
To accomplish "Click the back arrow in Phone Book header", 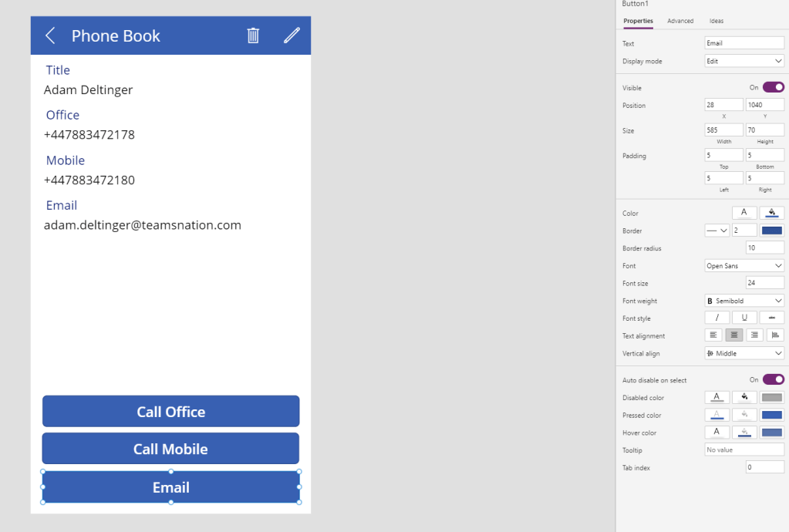I will 50,35.
